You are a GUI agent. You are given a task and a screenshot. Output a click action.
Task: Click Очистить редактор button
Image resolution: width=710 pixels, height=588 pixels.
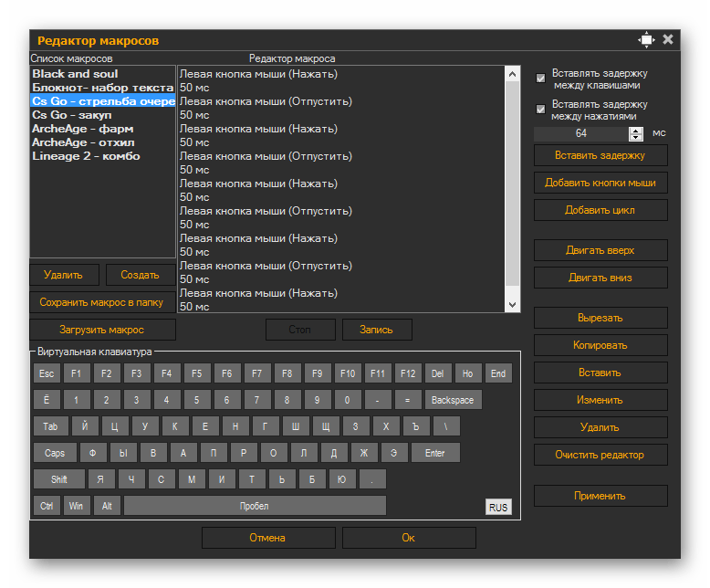pyautogui.click(x=600, y=455)
